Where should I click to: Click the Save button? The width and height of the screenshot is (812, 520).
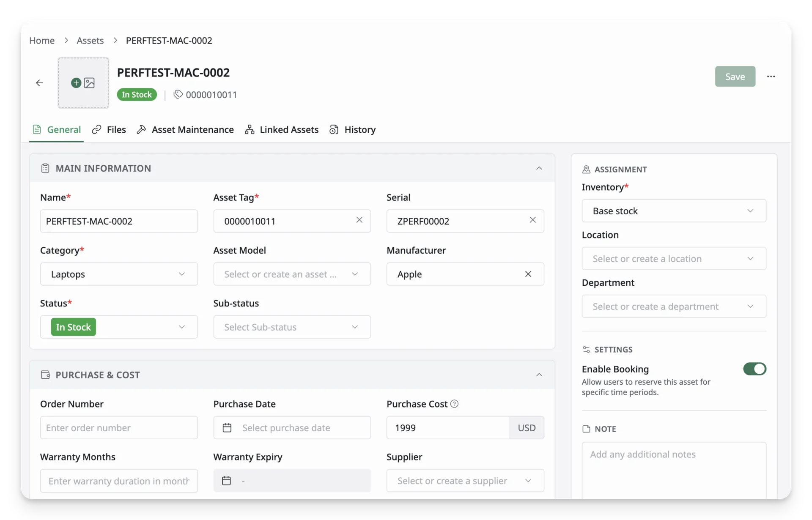pyautogui.click(x=735, y=77)
